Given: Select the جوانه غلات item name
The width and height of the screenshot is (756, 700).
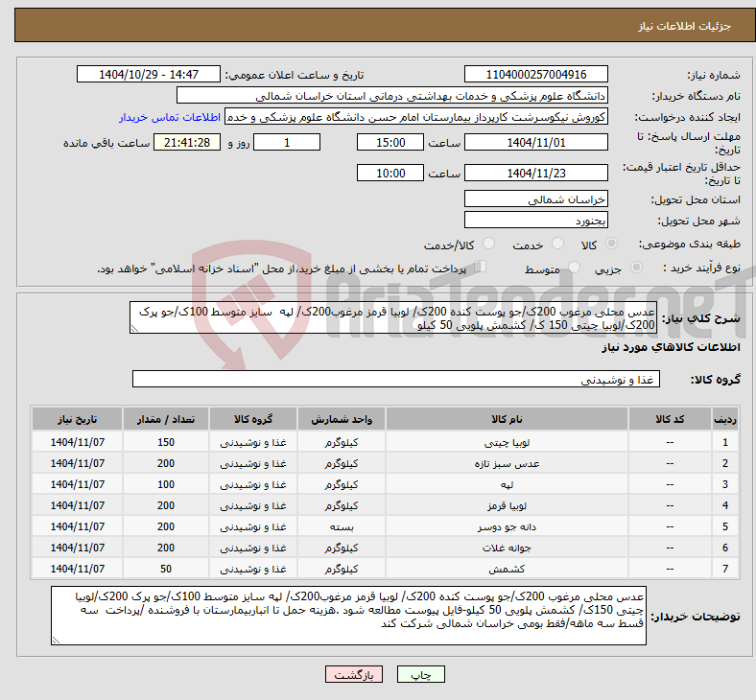Looking at the screenshot, I should point(507,548).
